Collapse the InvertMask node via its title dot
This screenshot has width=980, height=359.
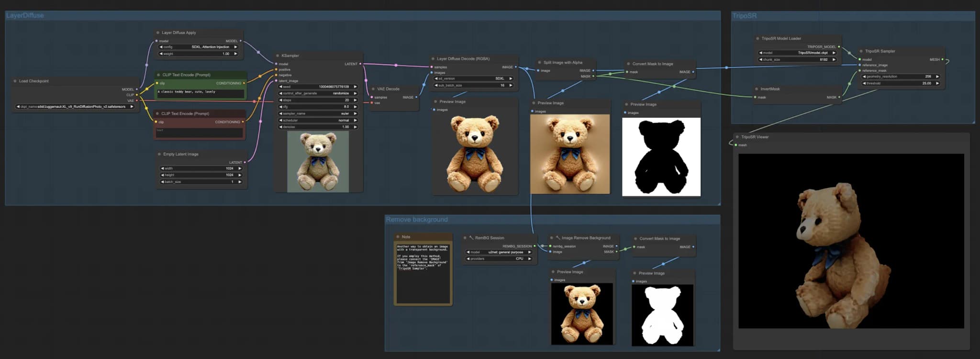(x=757, y=89)
